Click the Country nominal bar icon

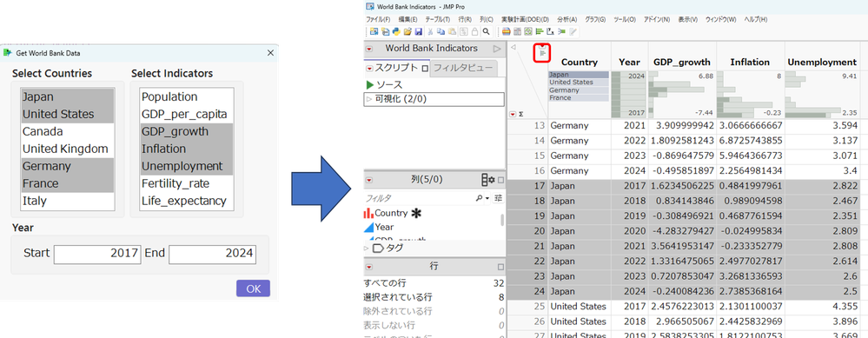(368, 213)
